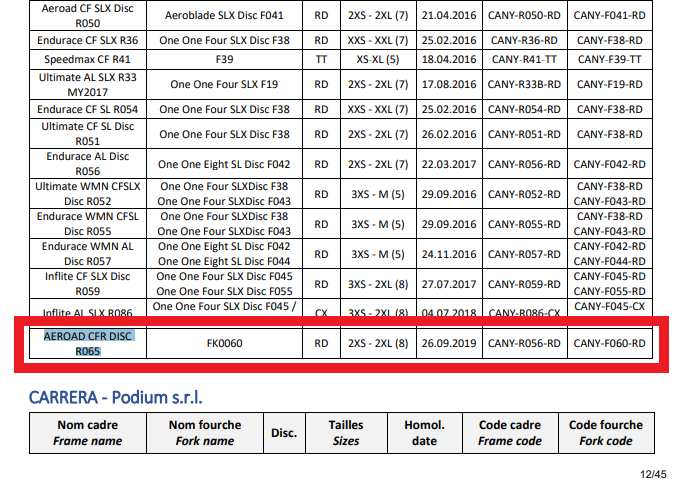Click the 2XS - 2XL (8) sizes in the AEROAD CFR DISC R065 row
Viewport: 691px width, 501px height.
pos(378,343)
